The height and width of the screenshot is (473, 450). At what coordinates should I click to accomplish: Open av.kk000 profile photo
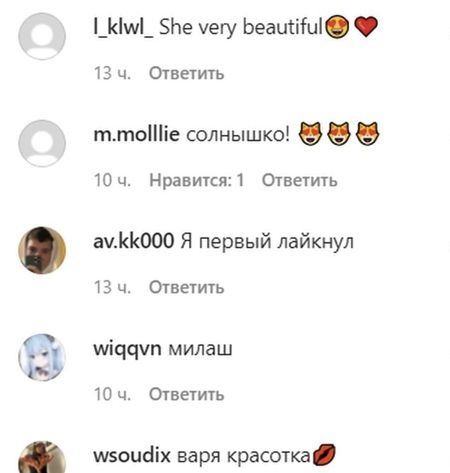pyautogui.click(x=42, y=250)
